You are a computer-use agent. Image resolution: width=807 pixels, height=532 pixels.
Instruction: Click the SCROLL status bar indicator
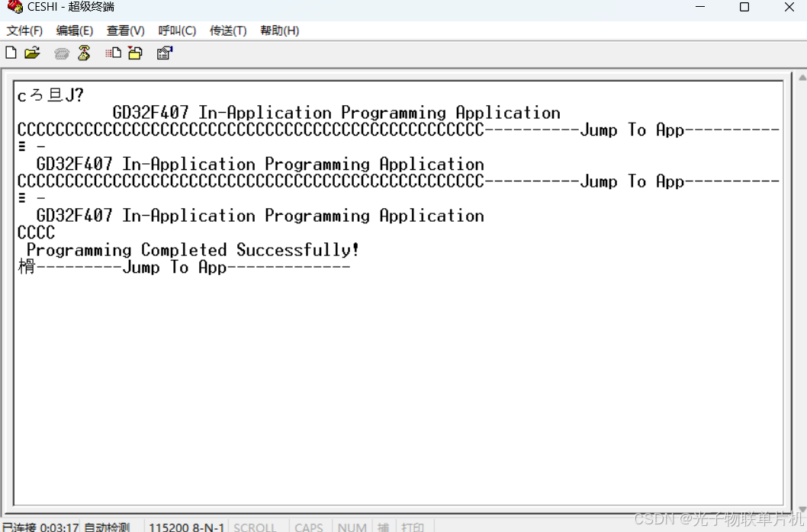click(255, 527)
